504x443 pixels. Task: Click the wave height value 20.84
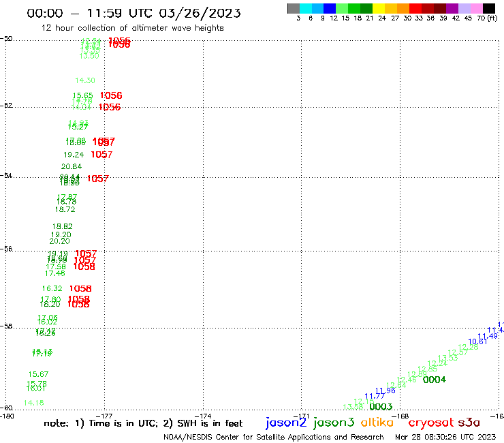tap(72, 167)
